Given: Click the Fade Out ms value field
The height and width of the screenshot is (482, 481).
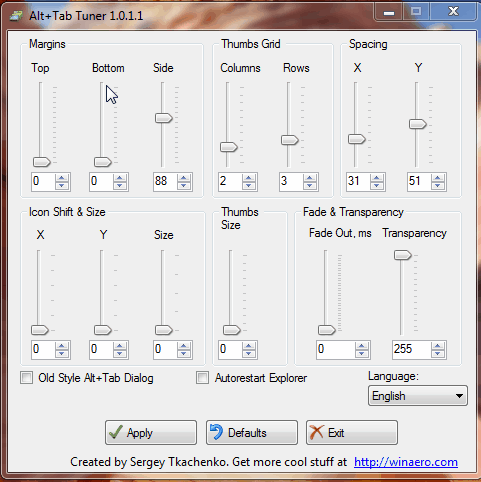Looking at the screenshot, I should click(x=336, y=350).
